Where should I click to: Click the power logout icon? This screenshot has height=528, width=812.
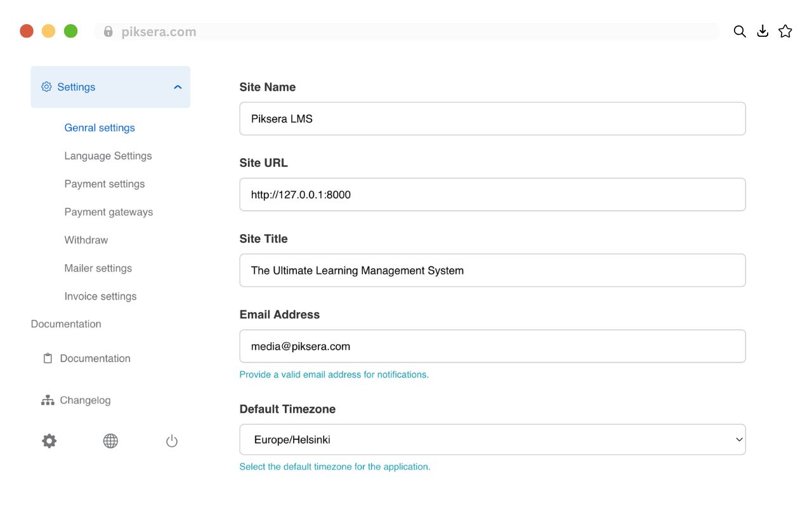tap(172, 441)
